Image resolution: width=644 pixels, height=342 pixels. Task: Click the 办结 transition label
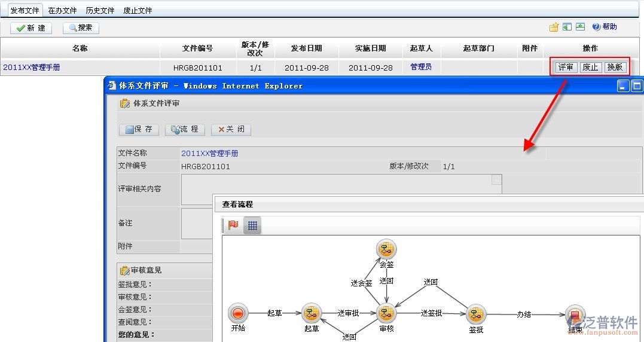524,314
